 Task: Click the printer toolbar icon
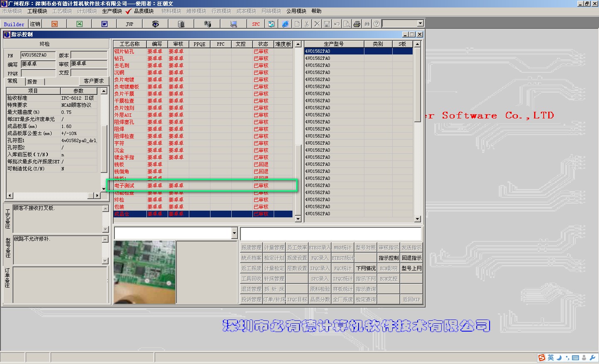tap(357, 24)
